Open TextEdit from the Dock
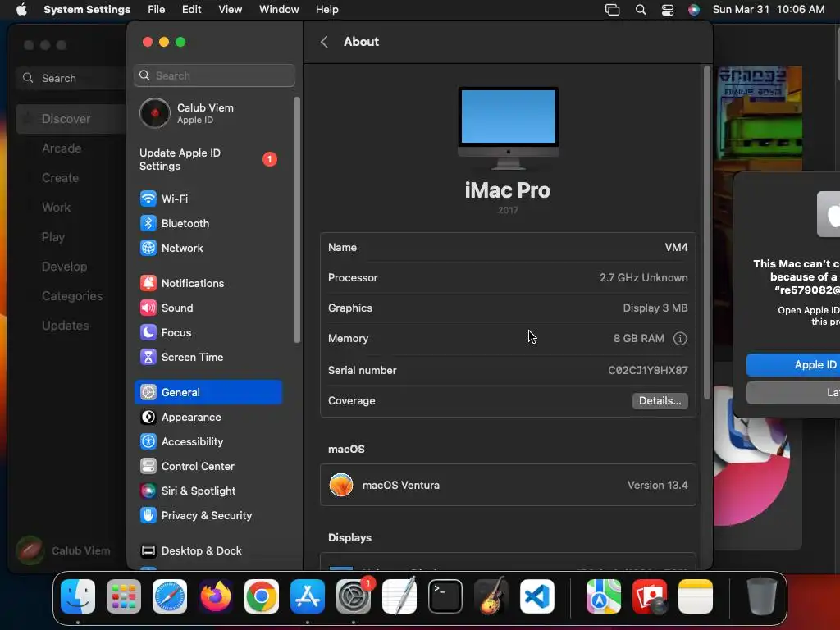840x630 pixels. (399, 596)
